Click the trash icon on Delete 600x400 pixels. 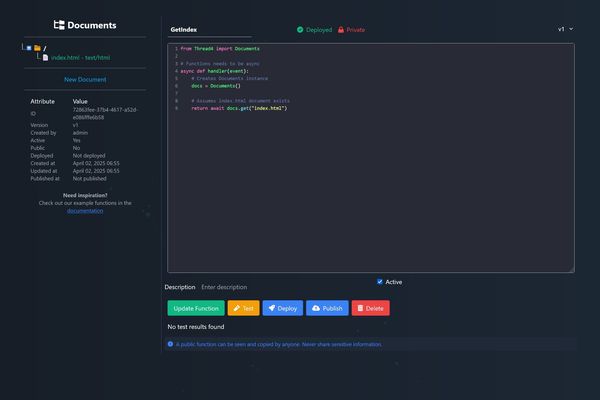pyautogui.click(x=360, y=308)
